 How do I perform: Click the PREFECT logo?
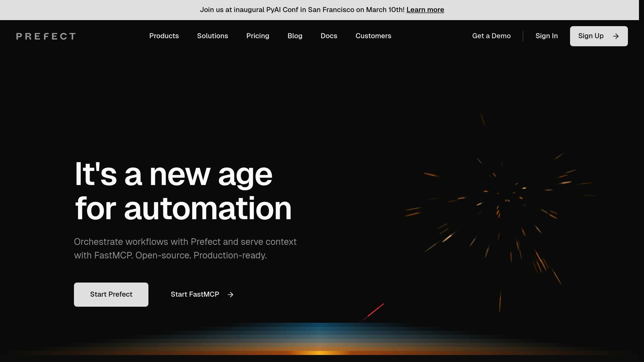click(46, 36)
